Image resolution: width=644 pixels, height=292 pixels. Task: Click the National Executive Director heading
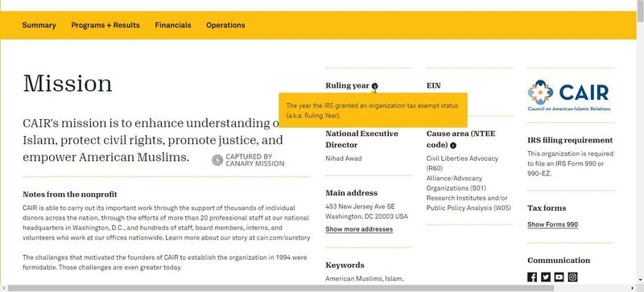[361, 139]
